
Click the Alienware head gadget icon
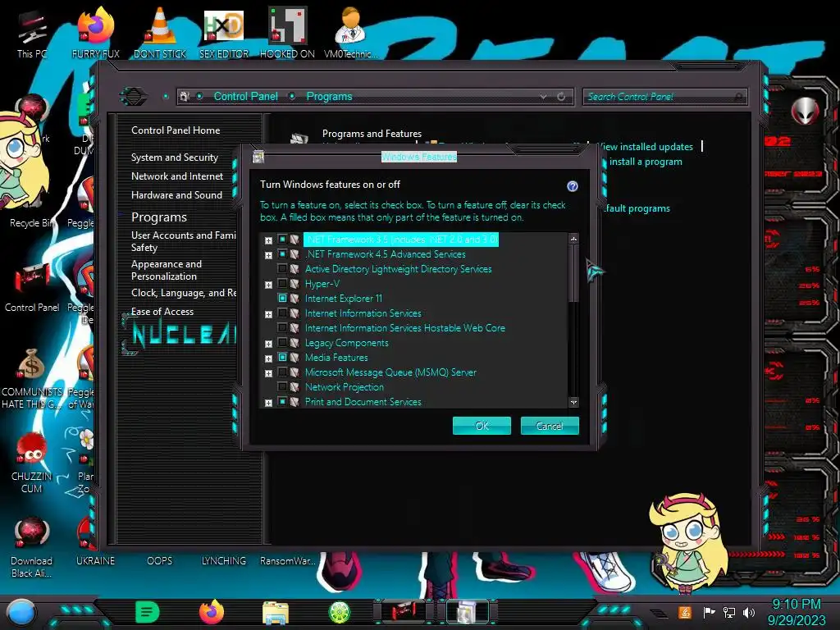pos(806,111)
